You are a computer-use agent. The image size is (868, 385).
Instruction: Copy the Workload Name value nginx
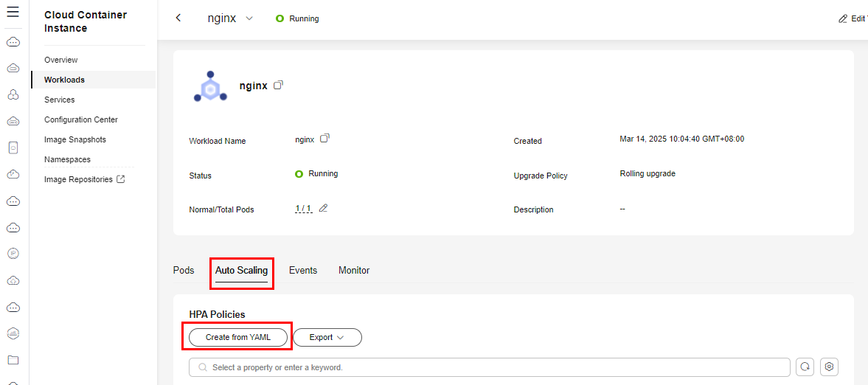325,139
